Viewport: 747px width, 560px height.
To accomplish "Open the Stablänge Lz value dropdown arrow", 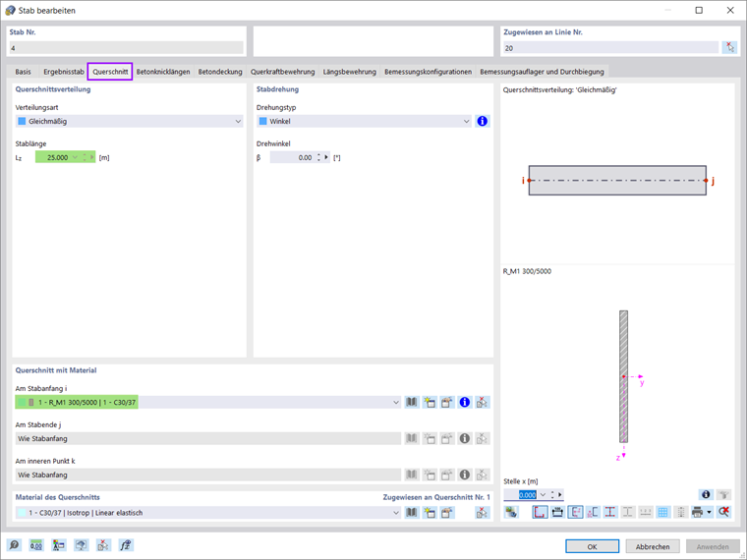I will pyautogui.click(x=75, y=157).
